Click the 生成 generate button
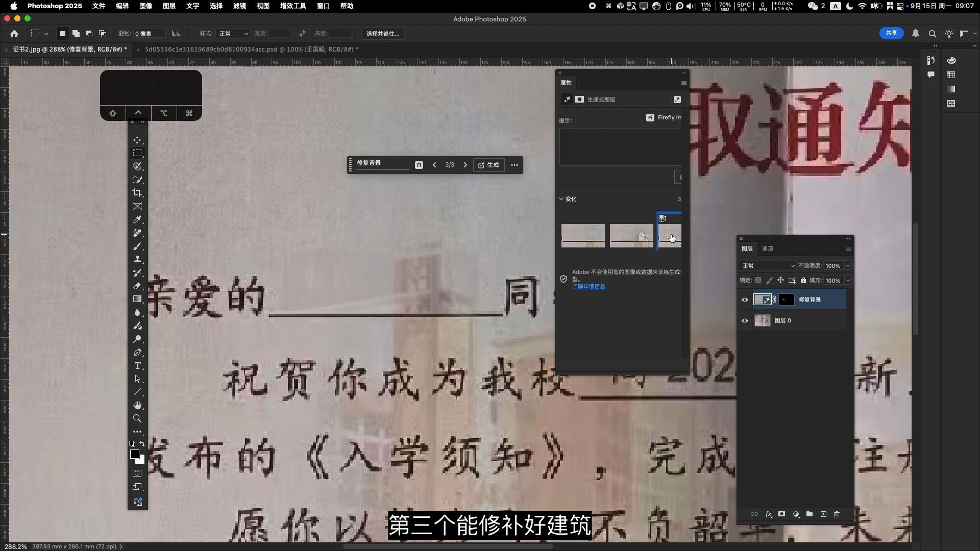 pos(489,165)
